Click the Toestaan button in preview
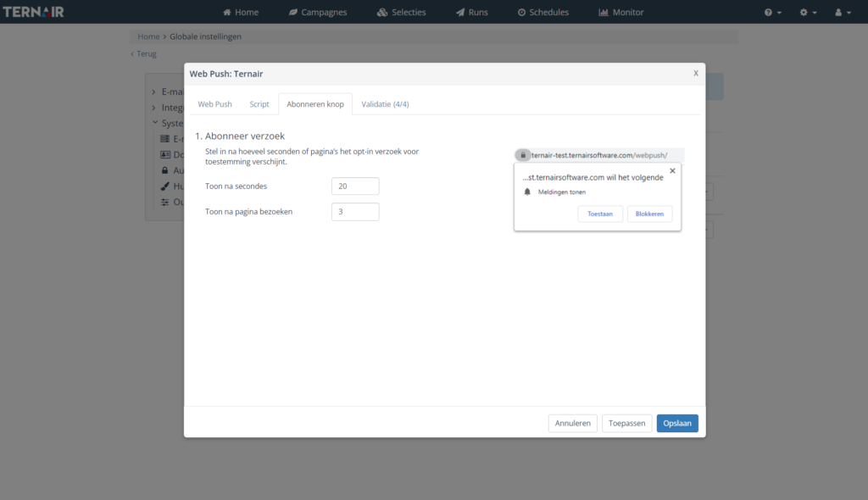 point(600,214)
